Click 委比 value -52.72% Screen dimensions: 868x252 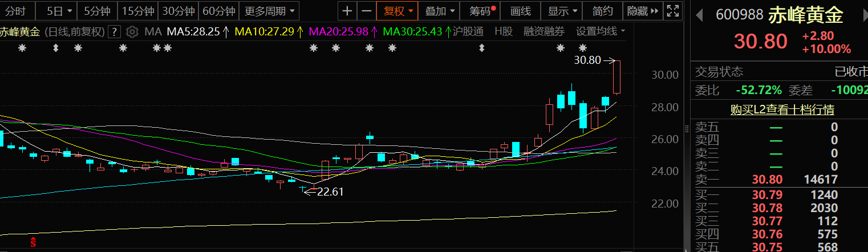[759, 90]
